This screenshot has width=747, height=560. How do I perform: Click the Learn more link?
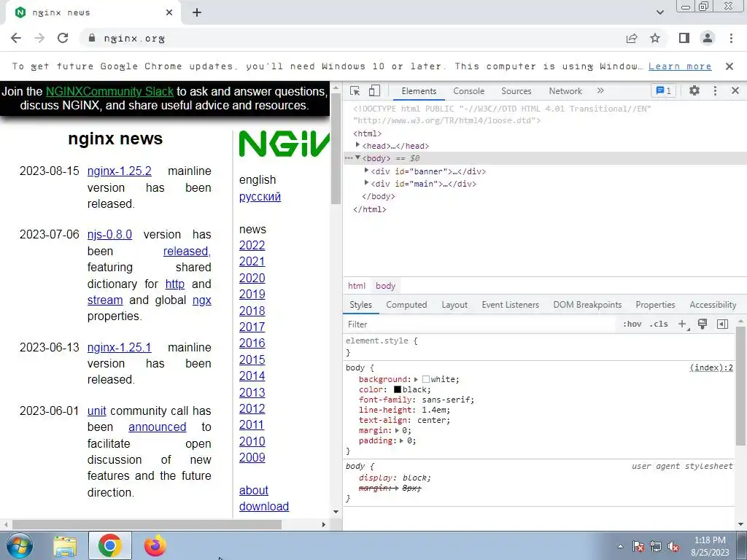click(680, 66)
